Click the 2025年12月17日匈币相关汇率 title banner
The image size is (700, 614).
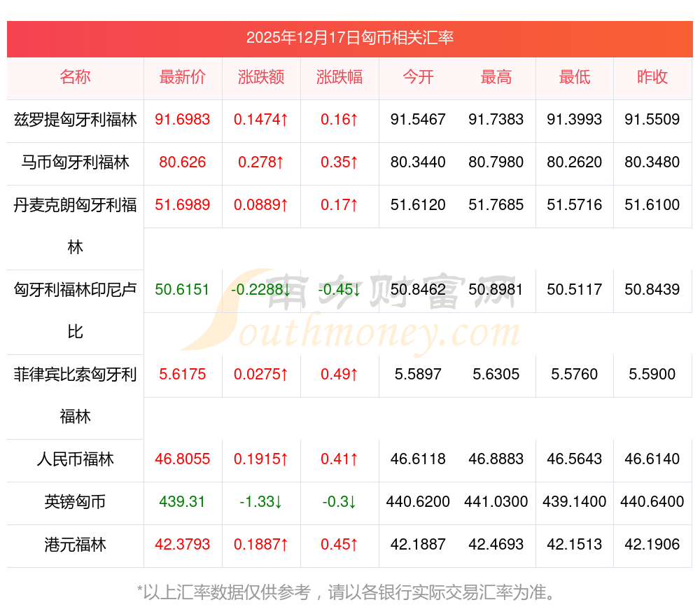[350, 38]
